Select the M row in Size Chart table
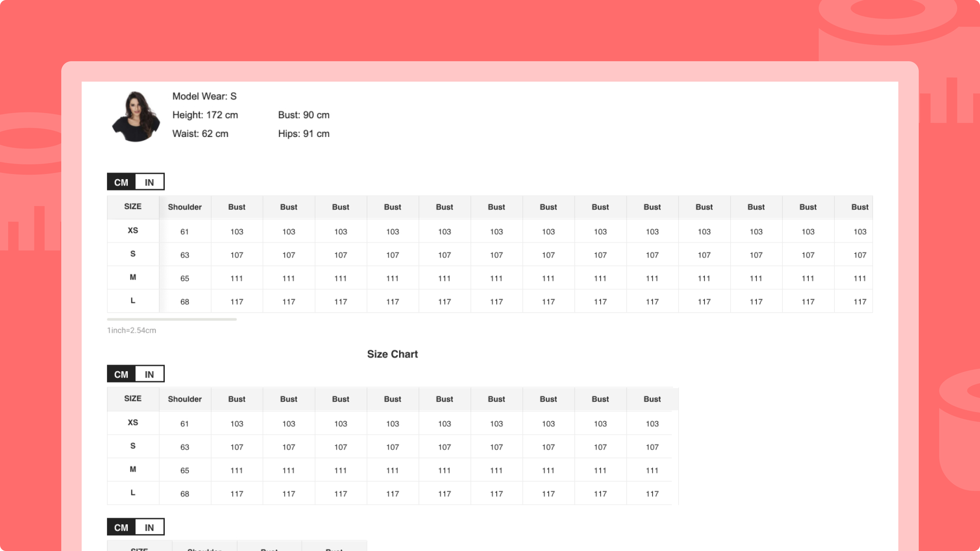980x551 pixels. (x=133, y=469)
